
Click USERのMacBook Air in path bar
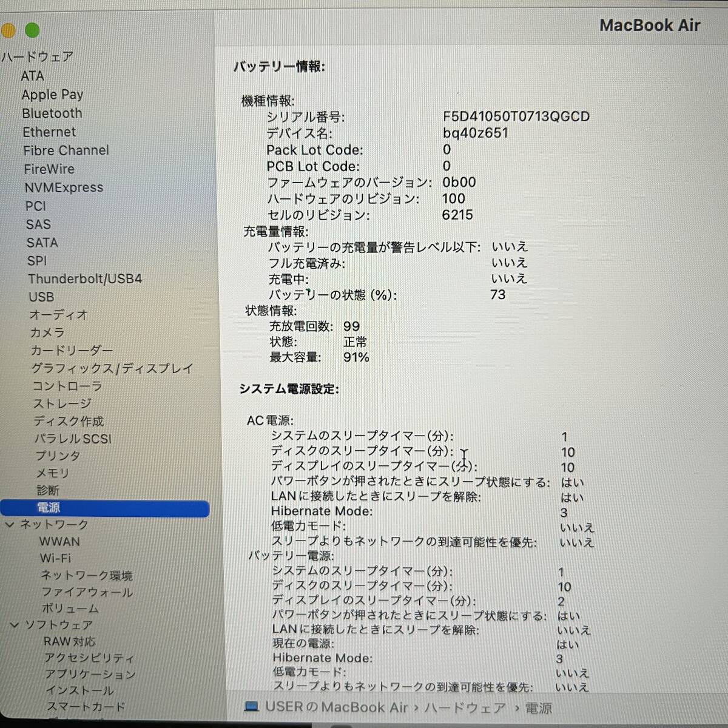pyautogui.click(x=336, y=707)
